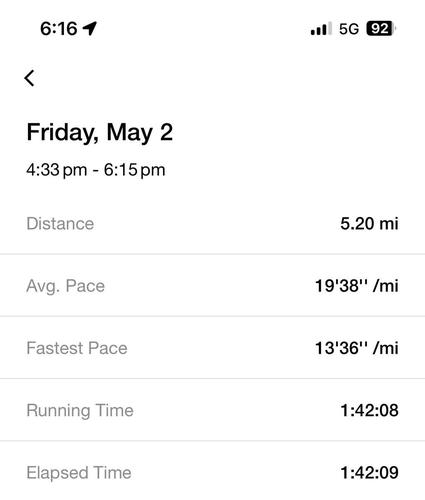Tap the 4:33 pm - 6:15 pm time range
The image size is (425, 500).
96,170
